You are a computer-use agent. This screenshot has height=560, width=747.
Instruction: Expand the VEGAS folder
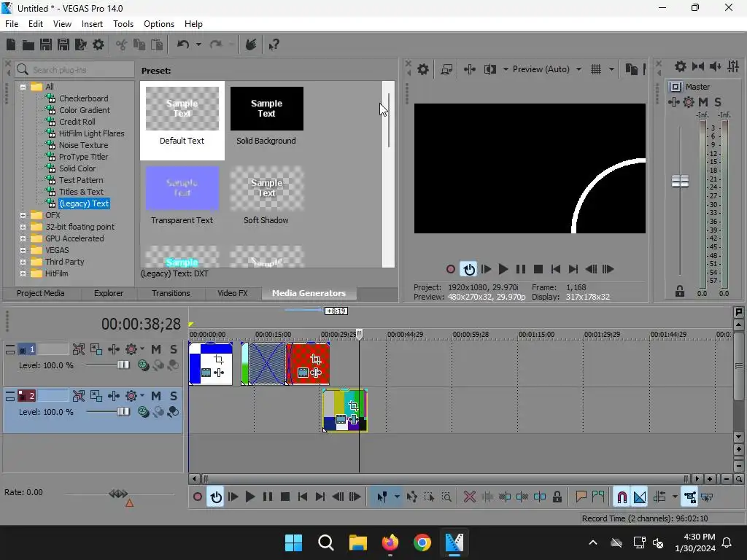pyautogui.click(x=23, y=251)
